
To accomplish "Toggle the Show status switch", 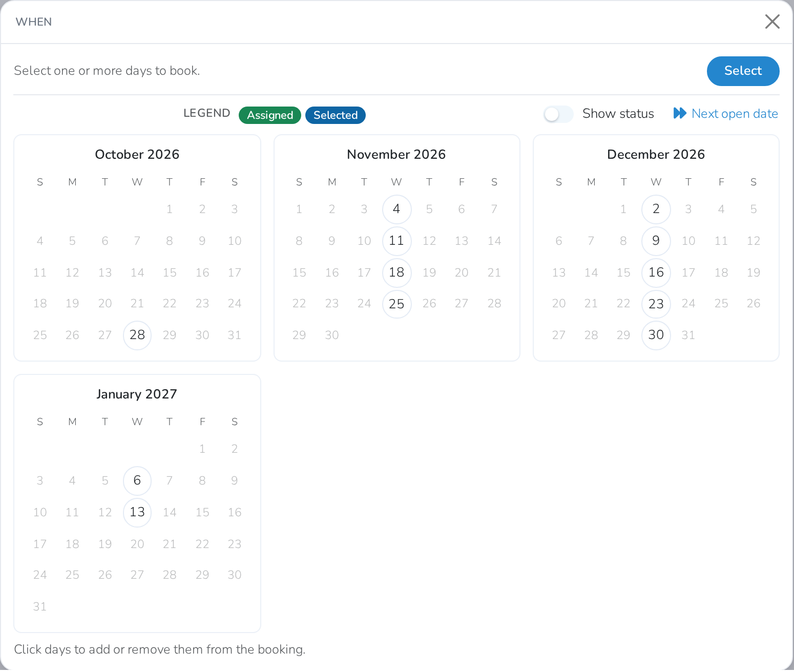I will point(558,114).
